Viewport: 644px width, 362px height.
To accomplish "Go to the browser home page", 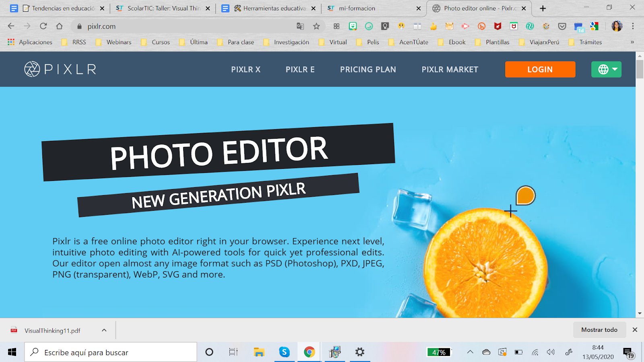I will [x=60, y=26].
